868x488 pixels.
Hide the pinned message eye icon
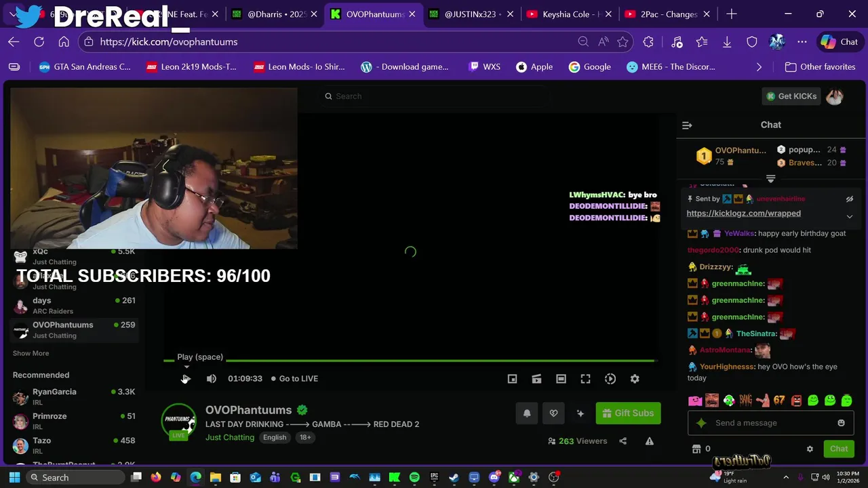point(849,199)
